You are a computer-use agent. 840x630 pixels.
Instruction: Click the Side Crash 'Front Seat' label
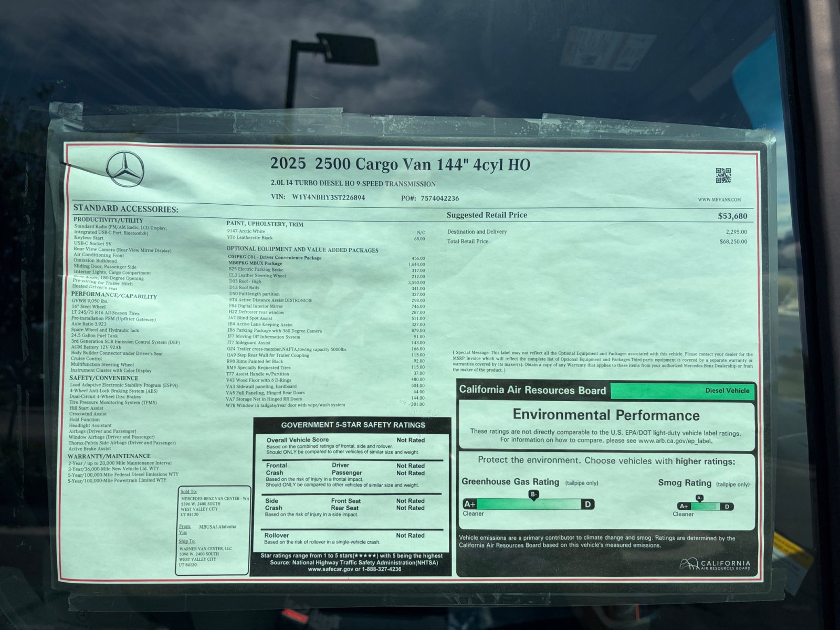[345, 501]
